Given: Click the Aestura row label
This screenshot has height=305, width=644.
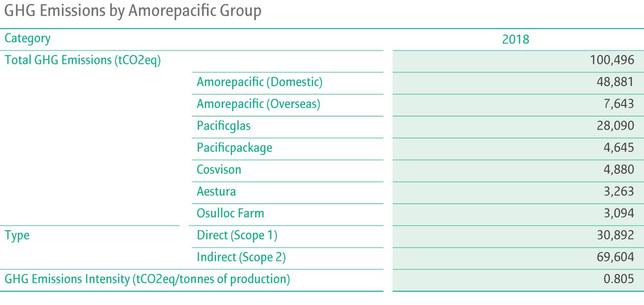Looking at the screenshot, I should click(216, 191).
